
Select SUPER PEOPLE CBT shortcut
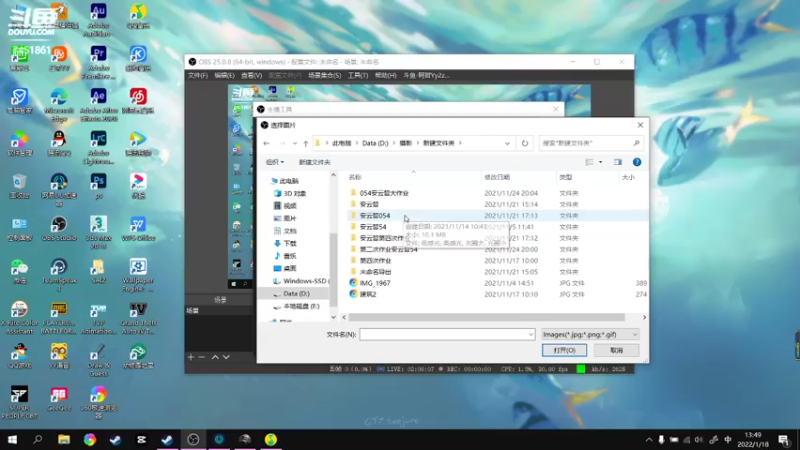pyautogui.click(x=19, y=402)
